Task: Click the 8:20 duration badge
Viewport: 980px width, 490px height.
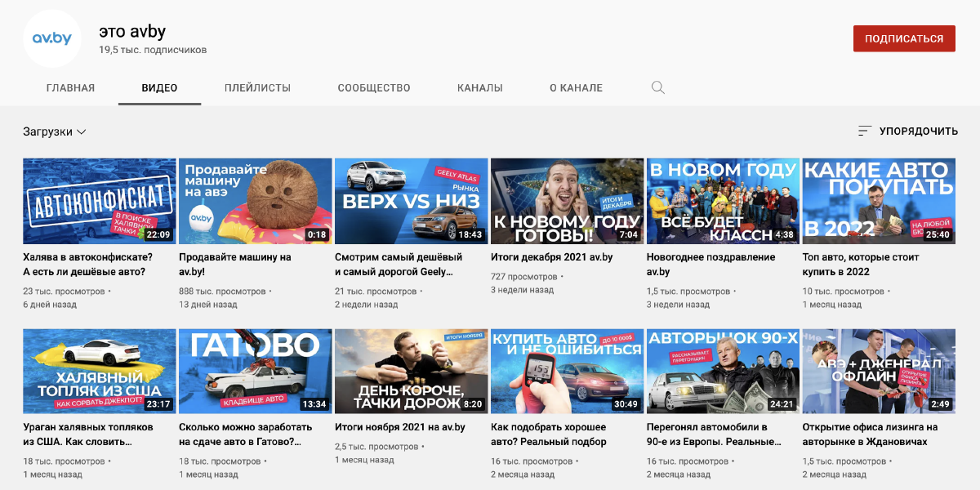Action: (473, 404)
